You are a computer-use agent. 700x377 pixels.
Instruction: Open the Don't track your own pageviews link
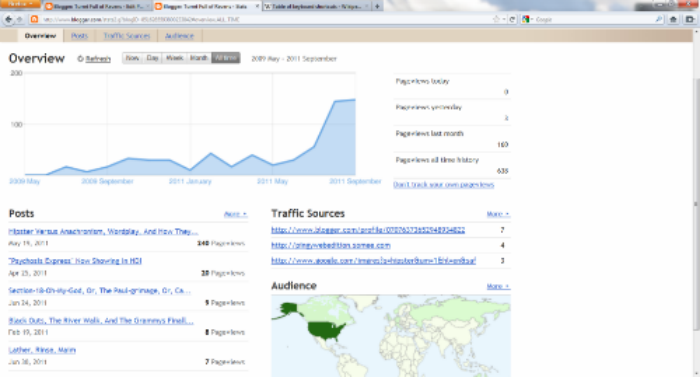point(444,184)
